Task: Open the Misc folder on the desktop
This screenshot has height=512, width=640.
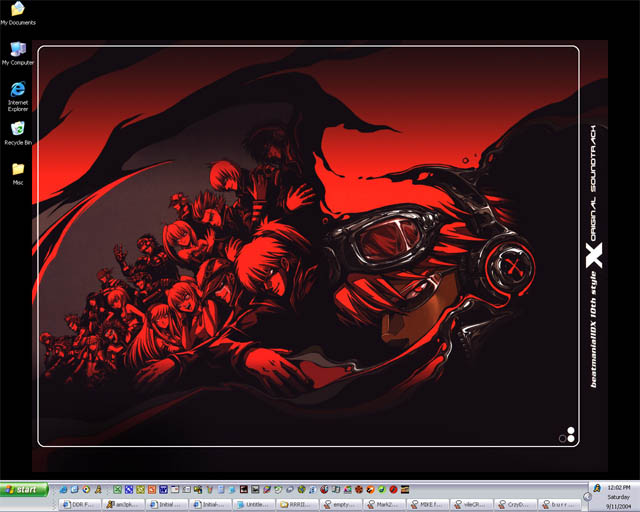Action: point(18,174)
